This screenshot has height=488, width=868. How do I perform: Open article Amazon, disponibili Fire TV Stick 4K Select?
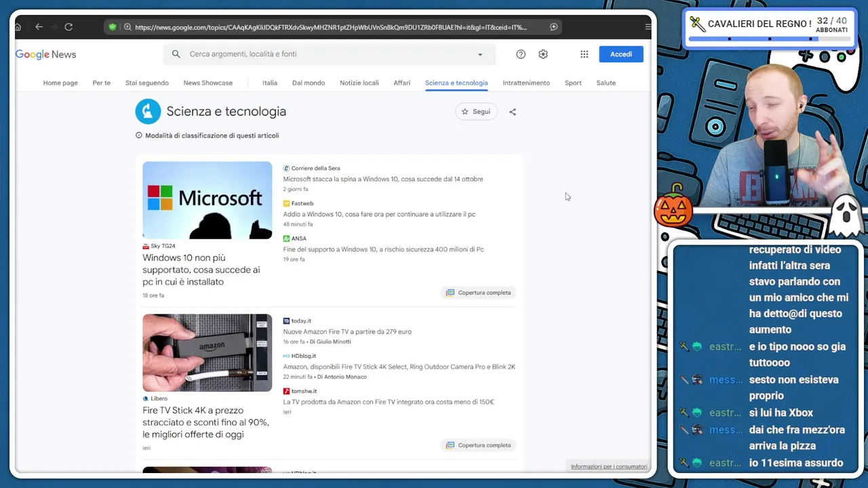tap(399, 367)
